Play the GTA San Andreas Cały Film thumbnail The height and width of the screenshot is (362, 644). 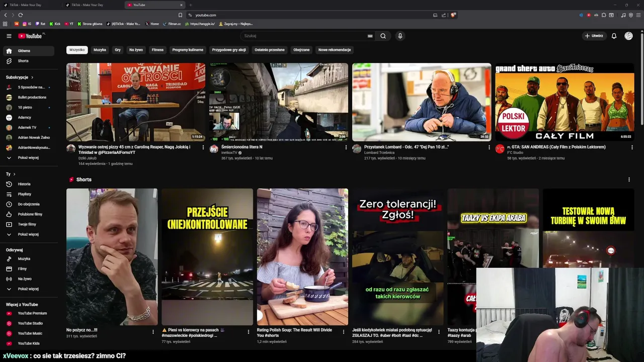[565, 102]
